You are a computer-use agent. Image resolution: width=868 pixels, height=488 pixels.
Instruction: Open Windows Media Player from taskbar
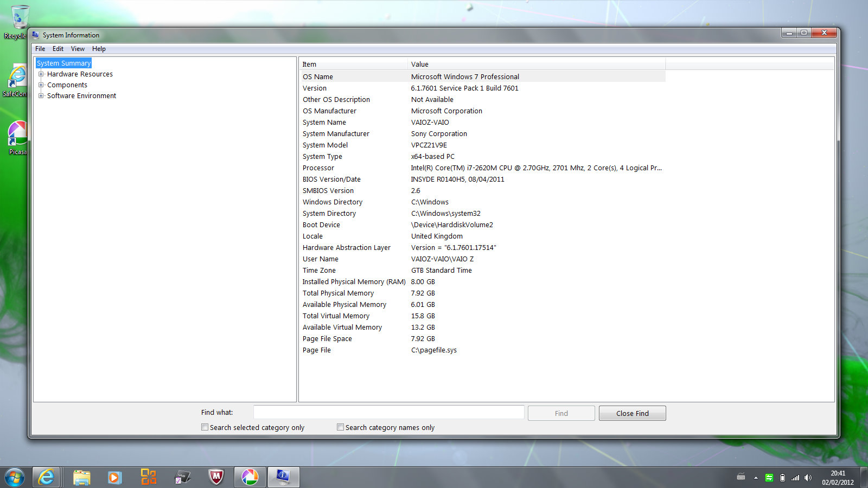[x=114, y=477]
